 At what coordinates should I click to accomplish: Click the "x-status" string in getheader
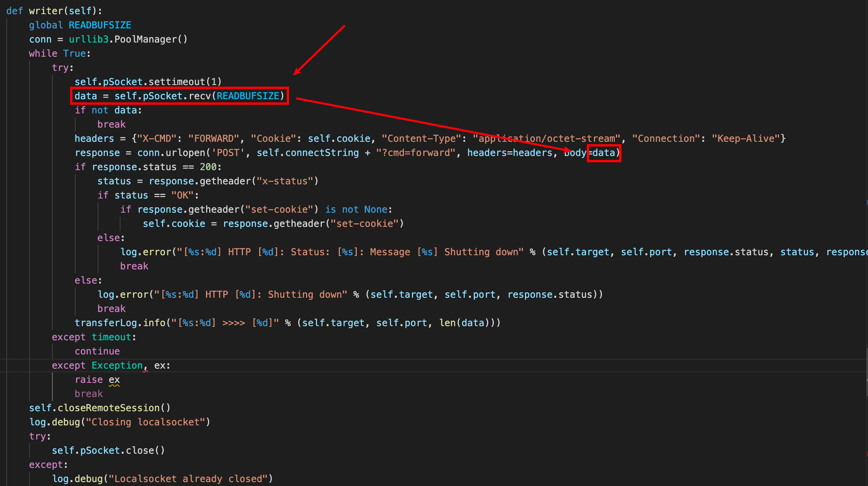point(285,181)
